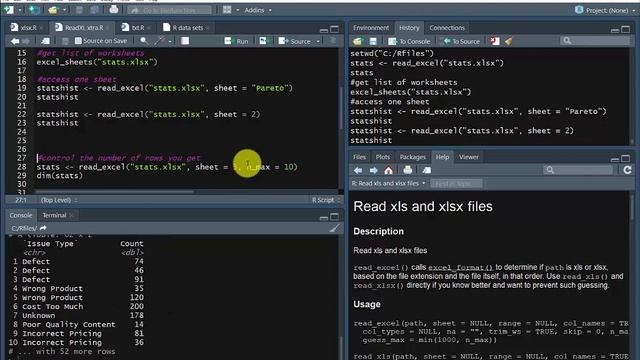This screenshot has width=640, height=360.
Task: Click the Compile Report notebook icon
Action: tap(185, 41)
